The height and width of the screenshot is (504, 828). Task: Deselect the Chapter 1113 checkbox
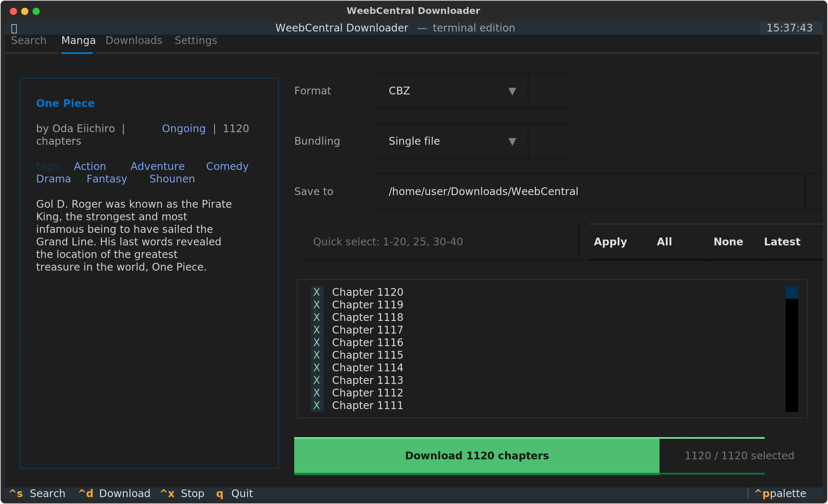click(317, 380)
